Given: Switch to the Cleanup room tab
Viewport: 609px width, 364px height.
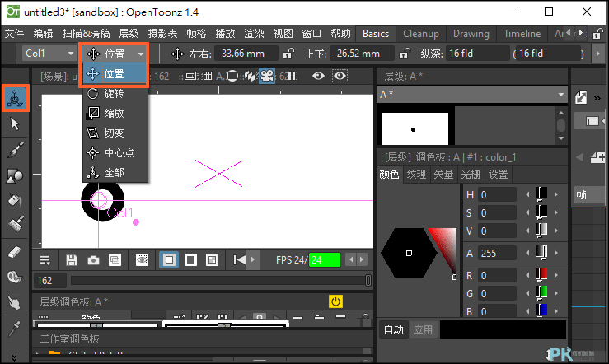Looking at the screenshot, I should 421,34.
